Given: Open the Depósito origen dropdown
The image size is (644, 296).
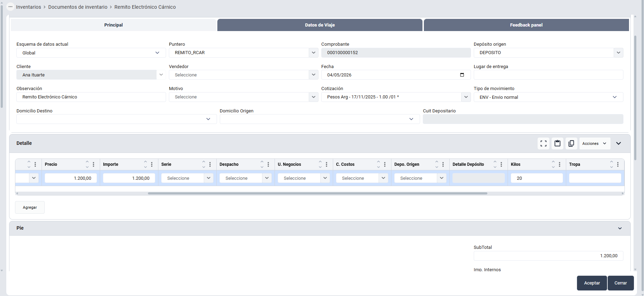Looking at the screenshot, I should tap(619, 53).
